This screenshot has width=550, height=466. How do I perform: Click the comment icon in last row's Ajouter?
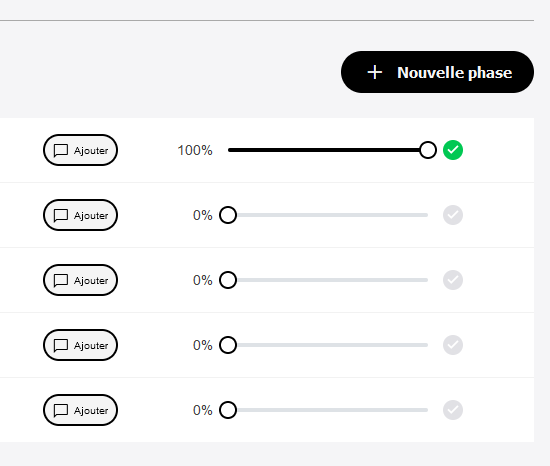[61, 411]
